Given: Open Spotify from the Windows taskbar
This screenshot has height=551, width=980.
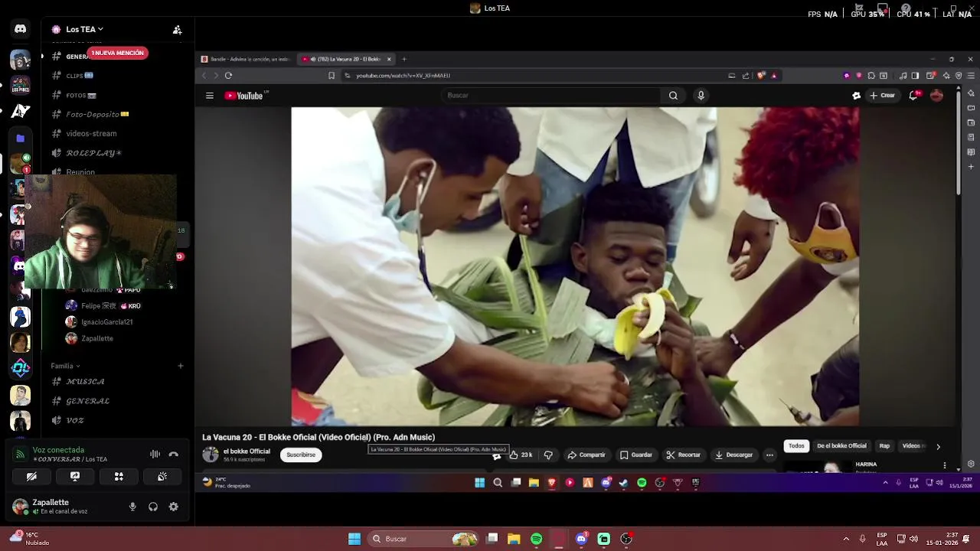Looking at the screenshot, I should 536,539.
